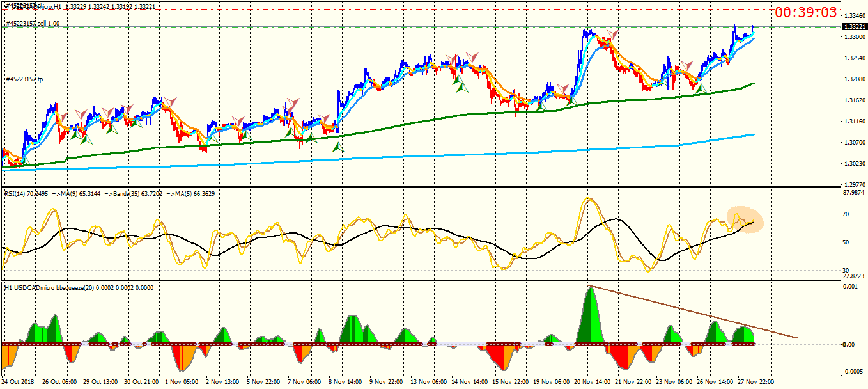Click RSI scale value 22.8723
The width and height of the screenshot is (868, 389).
(855, 276)
